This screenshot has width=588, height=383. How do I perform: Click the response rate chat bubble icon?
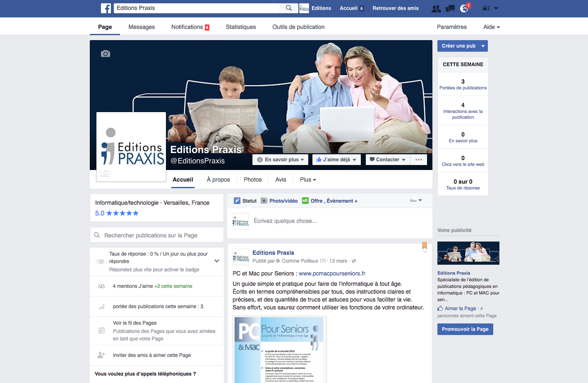[x=100, y=261]
